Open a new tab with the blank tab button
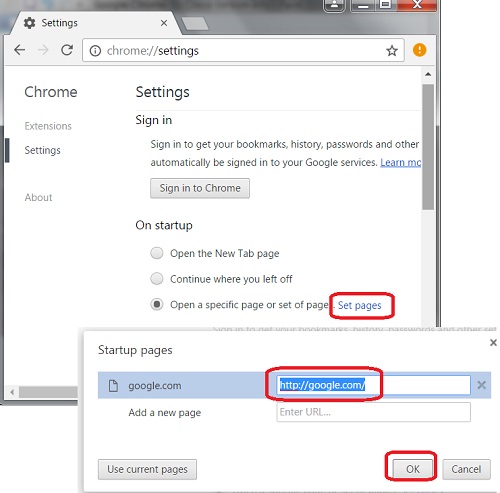Screen dimensions: 500x493 (195, 24)
